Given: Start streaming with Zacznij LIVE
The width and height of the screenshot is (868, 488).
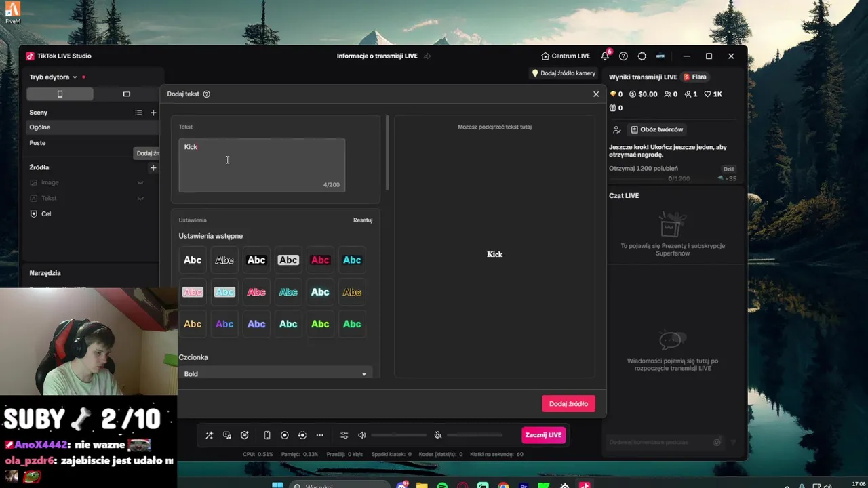Looking at the screenshot, I should [x=543, y=435].
